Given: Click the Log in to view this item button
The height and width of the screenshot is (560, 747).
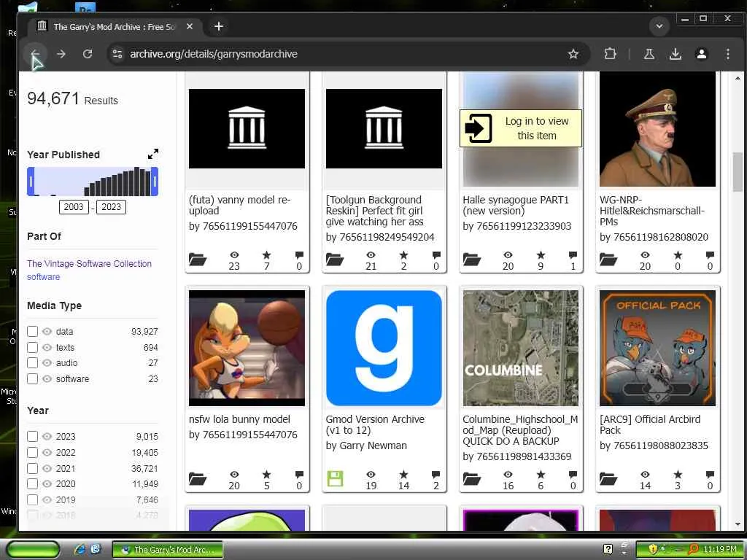Looking at the screenshot, I should pyautogui.click(x=521, y=128).
